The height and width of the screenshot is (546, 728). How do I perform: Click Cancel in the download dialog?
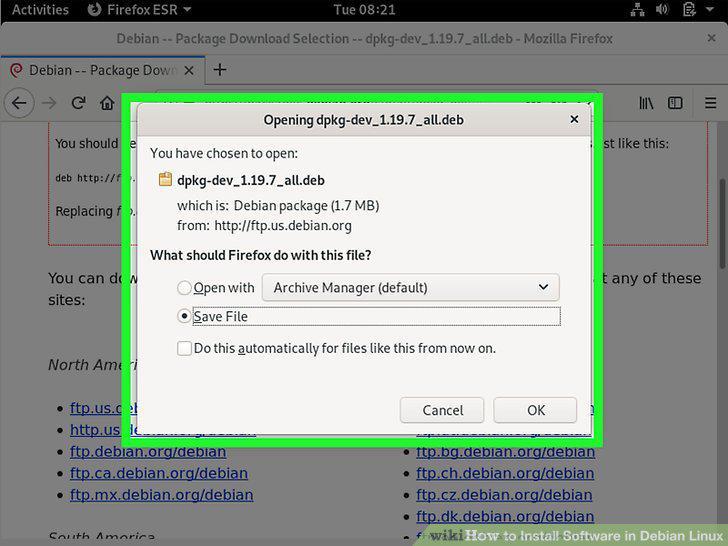[x=442, y=410]
